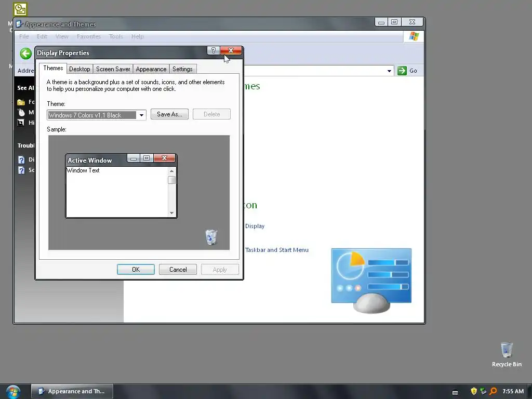Click sample window scrollbar down arrow

coord(171,212)
